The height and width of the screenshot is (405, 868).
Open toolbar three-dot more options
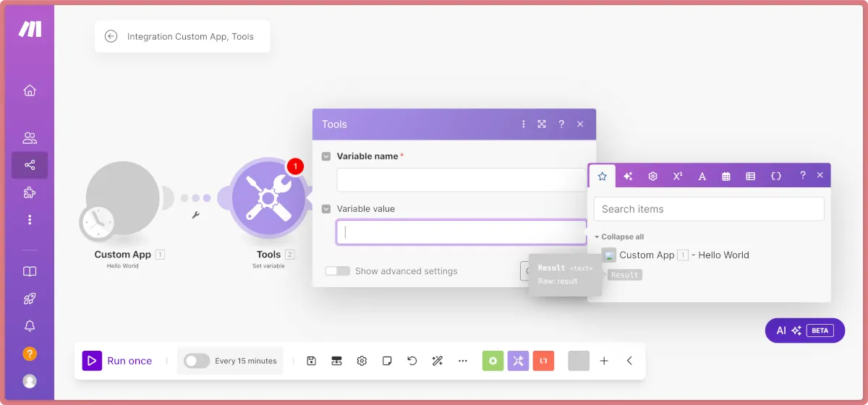[463, 361]
